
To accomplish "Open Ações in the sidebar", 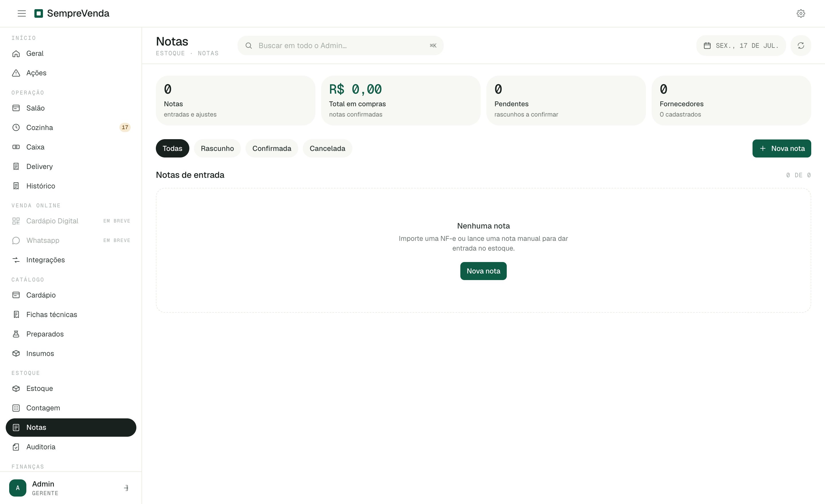I will click(x=71, y=73).
